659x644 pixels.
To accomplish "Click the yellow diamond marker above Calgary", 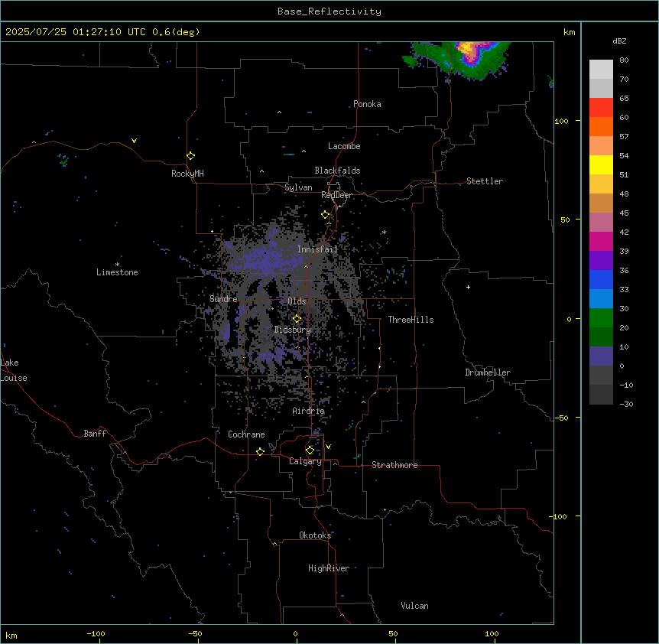I will (310, 450).
